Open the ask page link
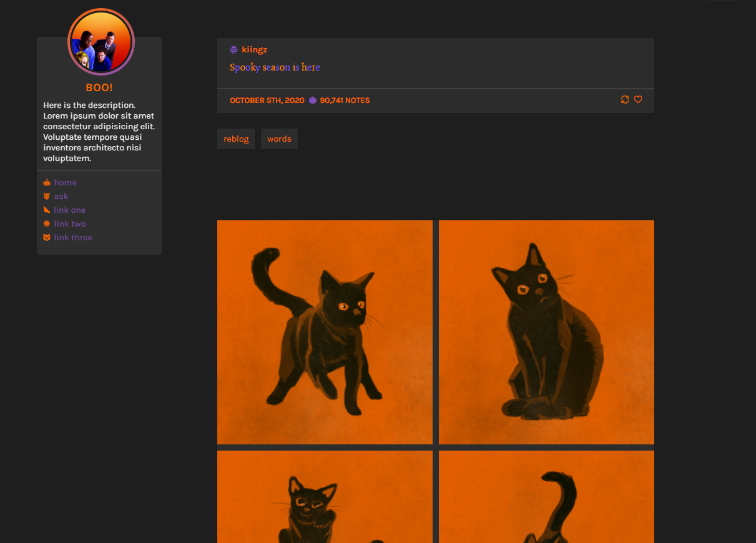Image resolution: width=756 pixels, height=543 pixels. (x=61, y=197)
